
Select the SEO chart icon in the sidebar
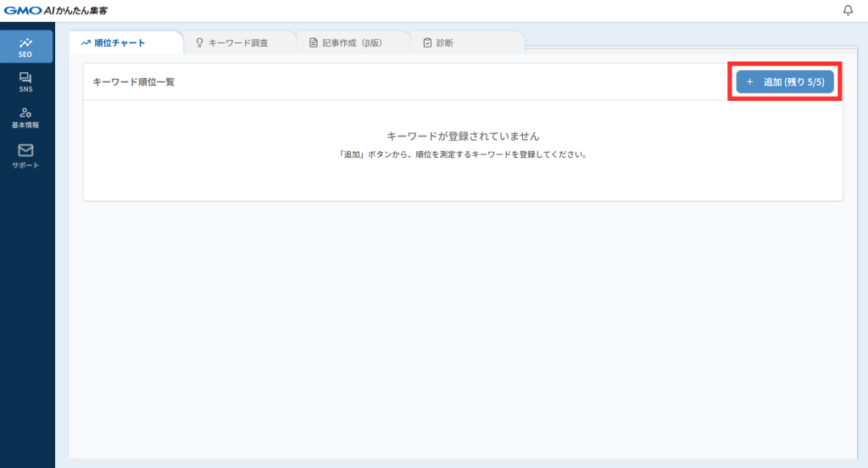point(25,42)
